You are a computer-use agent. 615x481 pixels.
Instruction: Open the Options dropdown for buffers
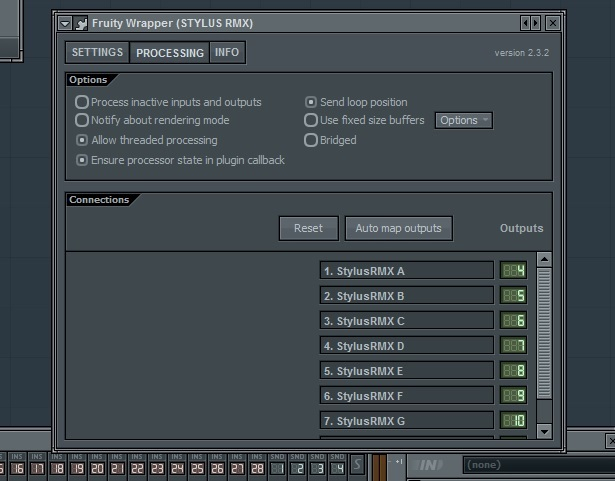point(464,120)
